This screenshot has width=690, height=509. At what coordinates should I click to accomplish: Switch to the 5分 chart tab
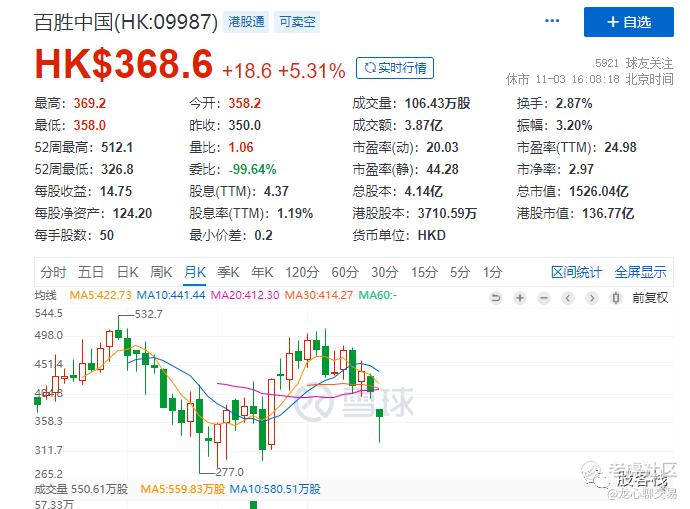460,272
